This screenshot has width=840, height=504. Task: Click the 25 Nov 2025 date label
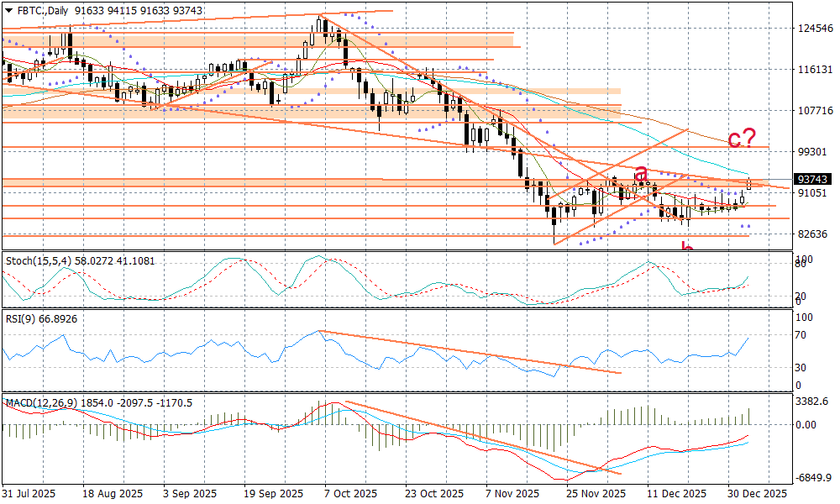click(x=596, y=493)
